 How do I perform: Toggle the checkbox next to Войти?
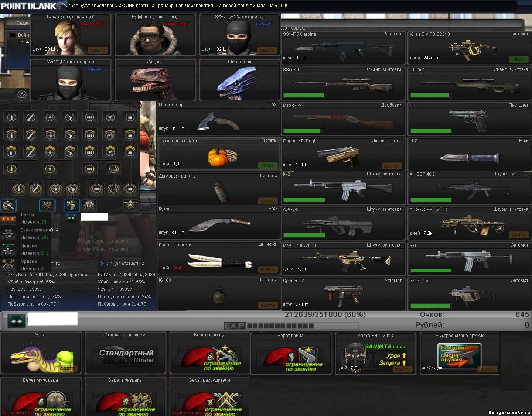pos(13,35)
